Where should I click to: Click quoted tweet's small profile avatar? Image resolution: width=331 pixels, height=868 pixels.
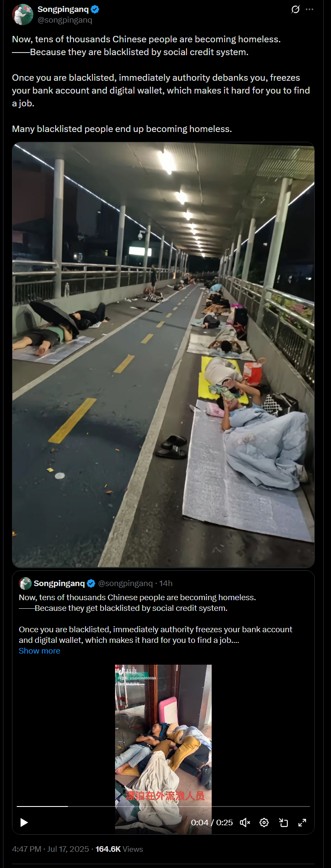[x=25, y=584]
